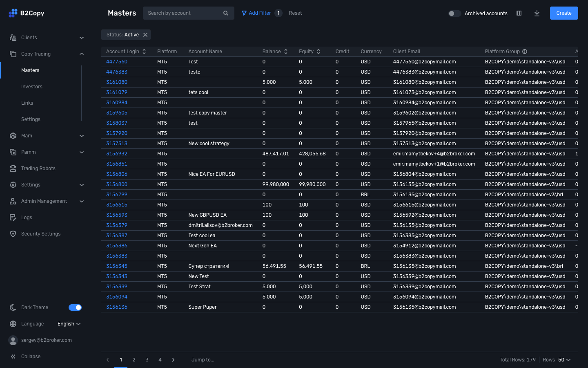Click the Currency column header

click(x=371, y=52)
